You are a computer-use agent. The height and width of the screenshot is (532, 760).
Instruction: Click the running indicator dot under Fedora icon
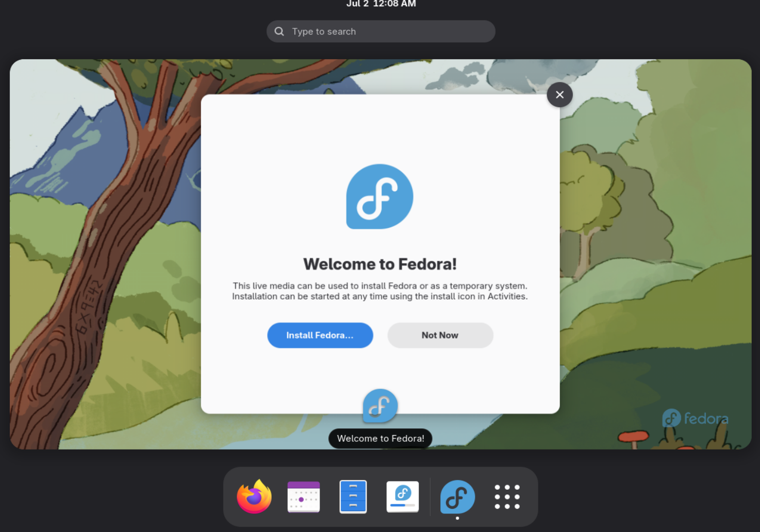457,518
